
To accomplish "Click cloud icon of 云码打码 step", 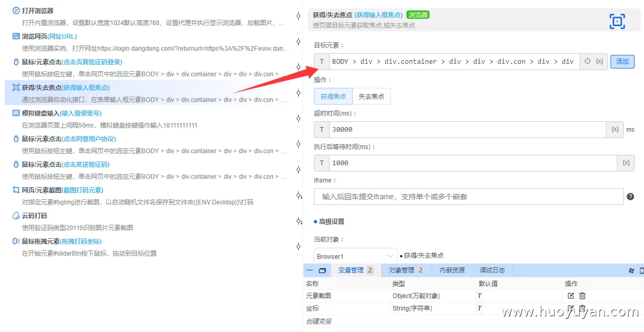I will pyautogui.click(x=16, y=215).
